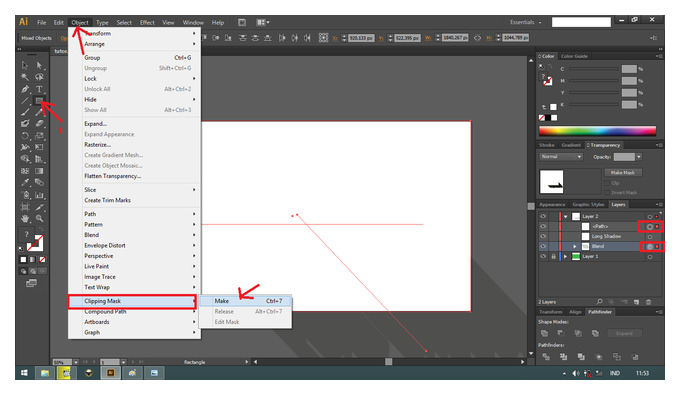Toggle visibility of Long Shadow sublayer

point(543,236)
